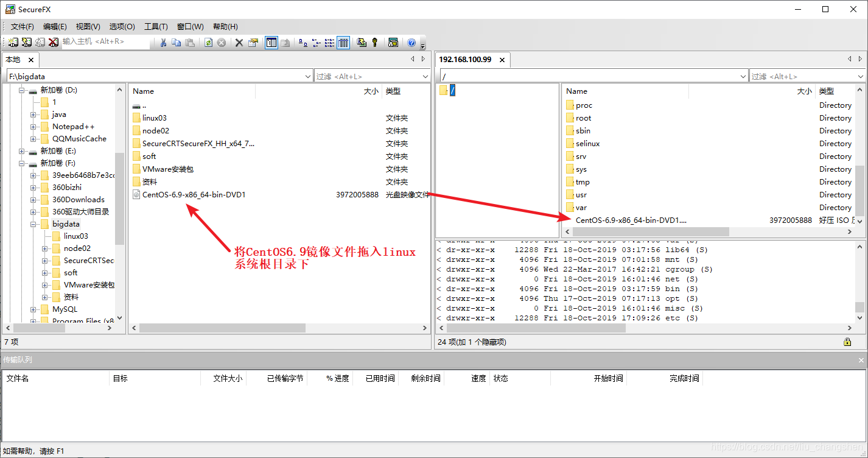Expand the 新加卷 (E:) tree node
Image resolution: width=868 pixels, height=458 pixels.
tap(22, 151)
